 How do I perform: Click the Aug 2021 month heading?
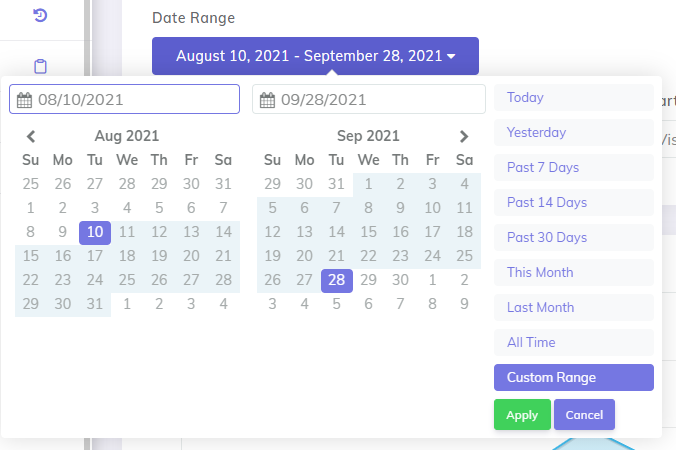pyautogui.click(x=127, y=136)
